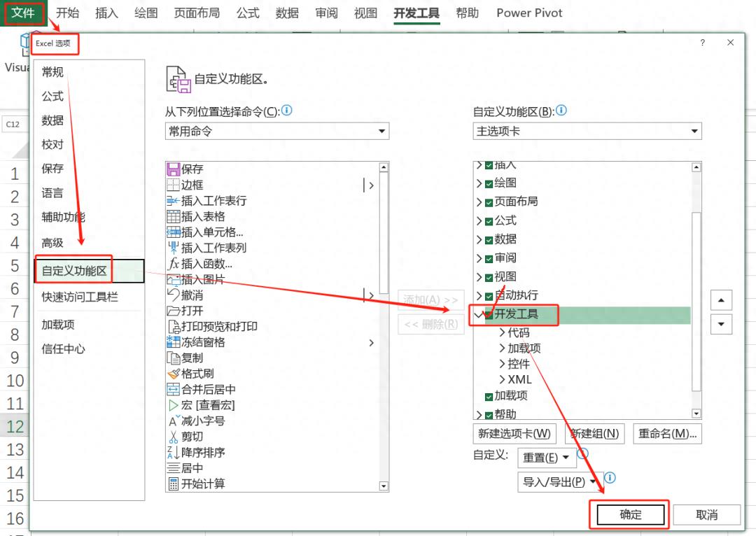Switch to the 开始 ribbon tab
756x536 pixels.
(67, 13)
